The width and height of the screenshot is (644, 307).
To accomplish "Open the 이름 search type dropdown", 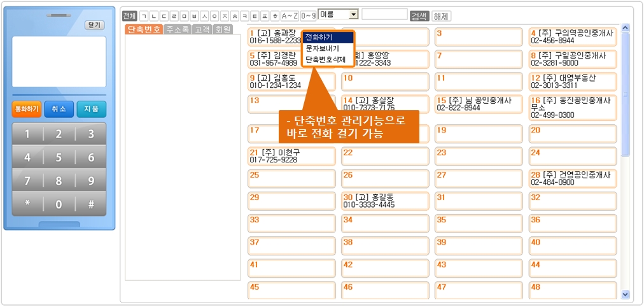I will (x=339, y=15).
